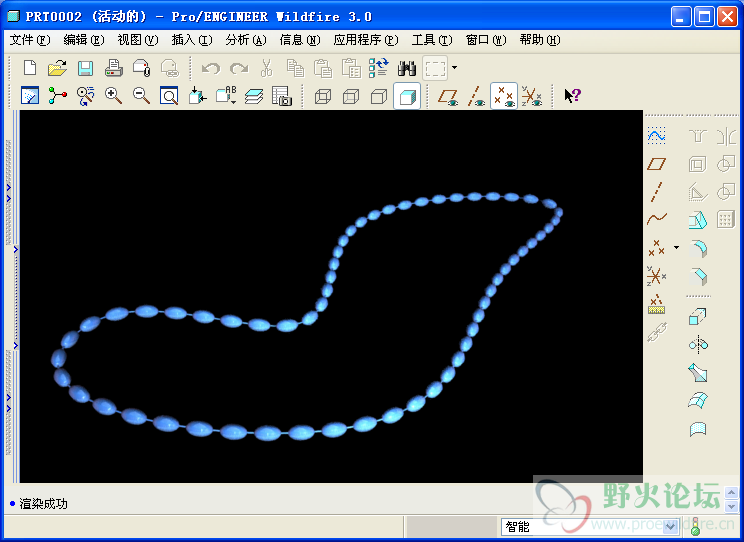744x542 pixels.
Task: Toggle the Spin Center icon
Action: [x=57, y=95]
